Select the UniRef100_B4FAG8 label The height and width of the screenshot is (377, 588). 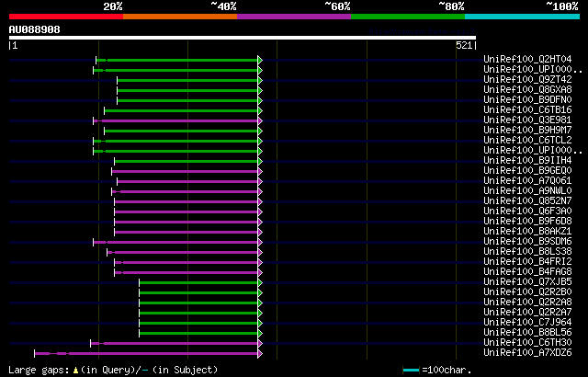pos(527,272)
